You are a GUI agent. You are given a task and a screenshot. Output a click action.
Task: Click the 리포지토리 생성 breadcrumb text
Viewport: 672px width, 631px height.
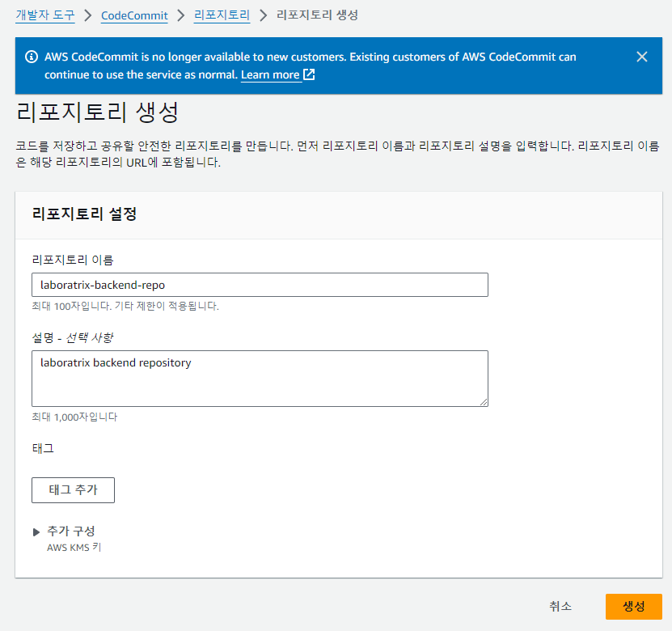(x=317, y=15)
